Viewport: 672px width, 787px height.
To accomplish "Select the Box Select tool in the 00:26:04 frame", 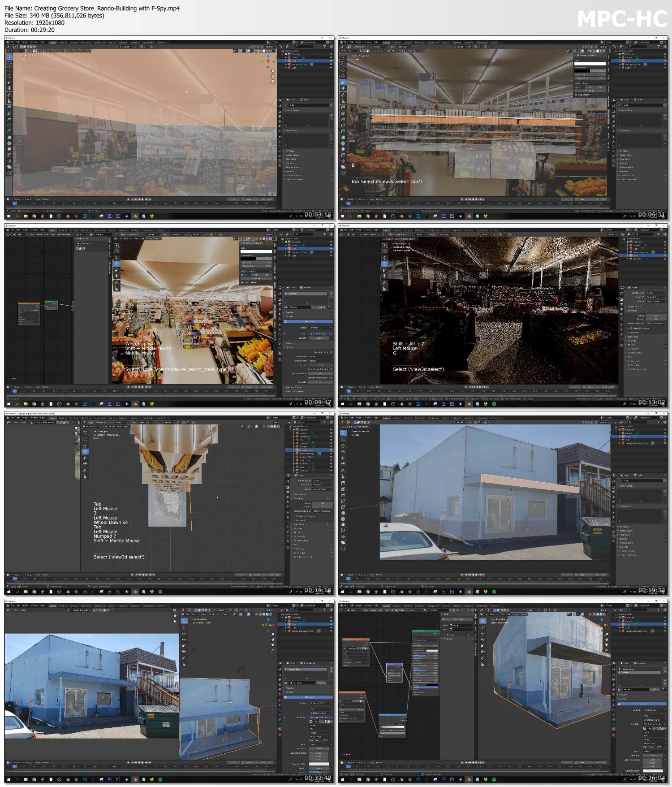I will pos(482,621).
